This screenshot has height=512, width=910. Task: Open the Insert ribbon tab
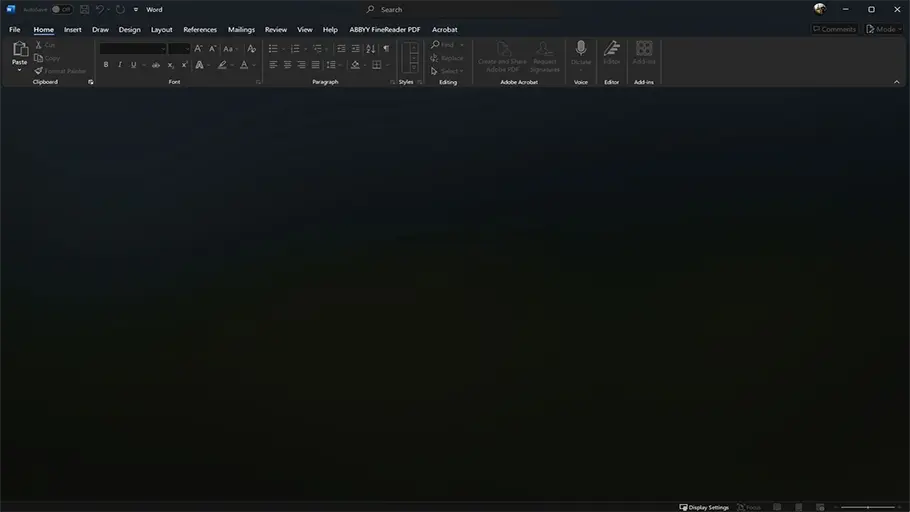point(73,29)
